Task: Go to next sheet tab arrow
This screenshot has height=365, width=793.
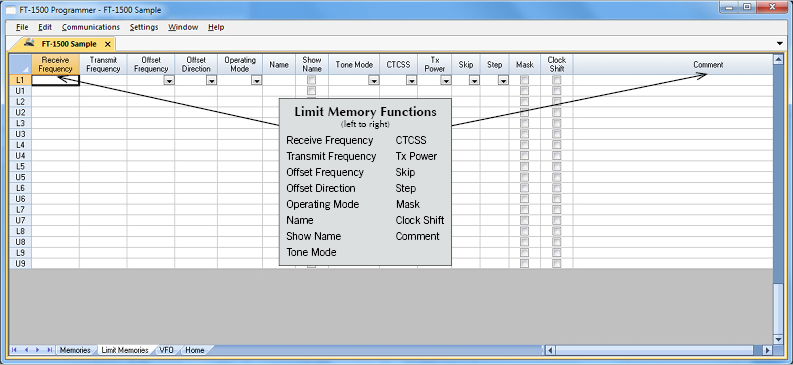Action: pos(37,350)
